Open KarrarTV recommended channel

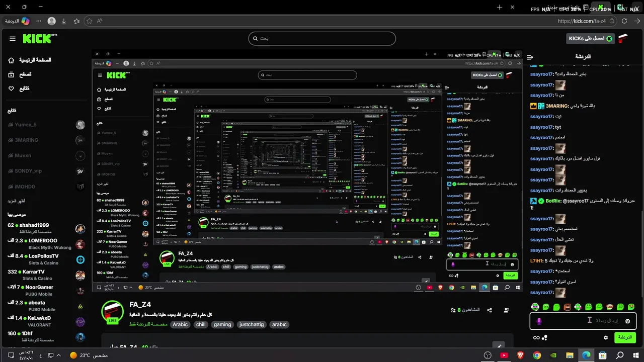click(x=46, y=275)
